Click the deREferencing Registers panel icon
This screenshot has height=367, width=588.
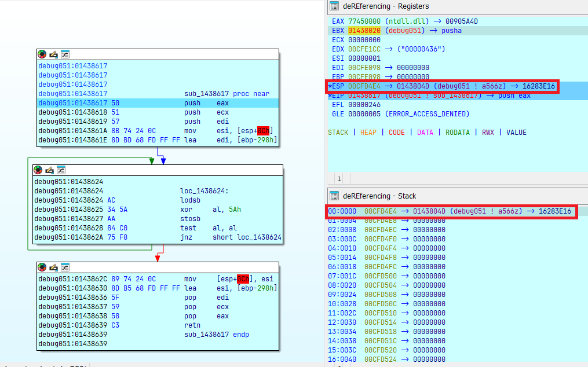click(334, 6)
